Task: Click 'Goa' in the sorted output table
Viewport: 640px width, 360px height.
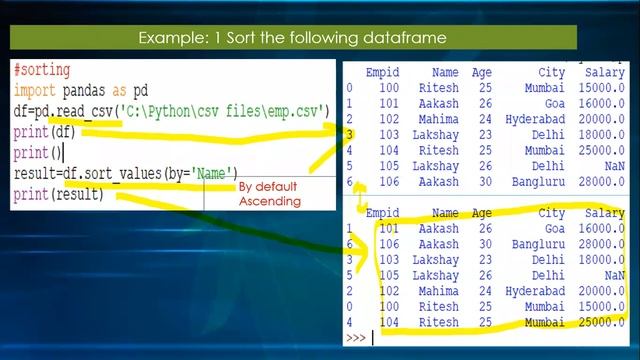Action: (x=555, y=229)
